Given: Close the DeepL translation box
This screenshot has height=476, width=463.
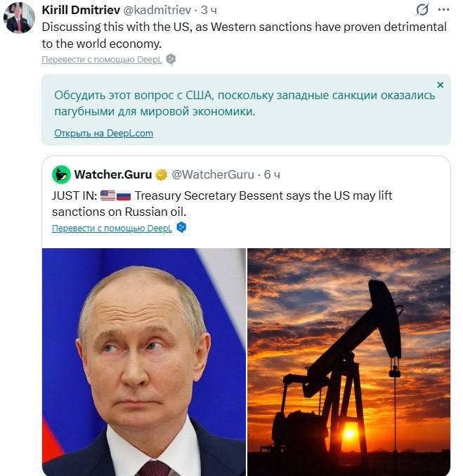Looking at the screenshot, I should [x=440, y=85].
